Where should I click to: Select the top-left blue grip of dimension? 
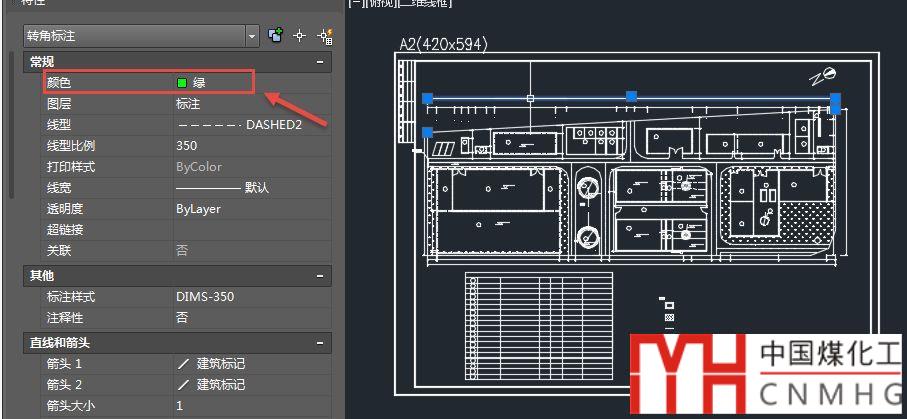[x=427, y=97]
